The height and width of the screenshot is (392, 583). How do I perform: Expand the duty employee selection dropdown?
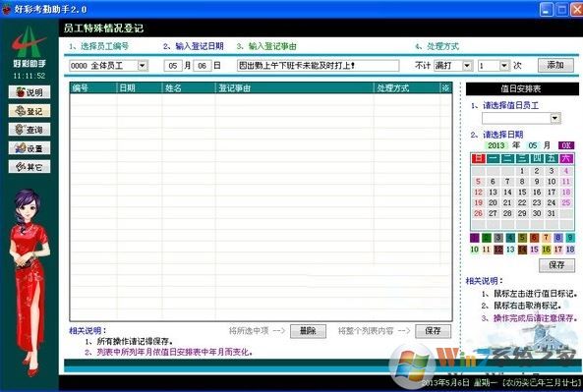(x=555, y=118)
